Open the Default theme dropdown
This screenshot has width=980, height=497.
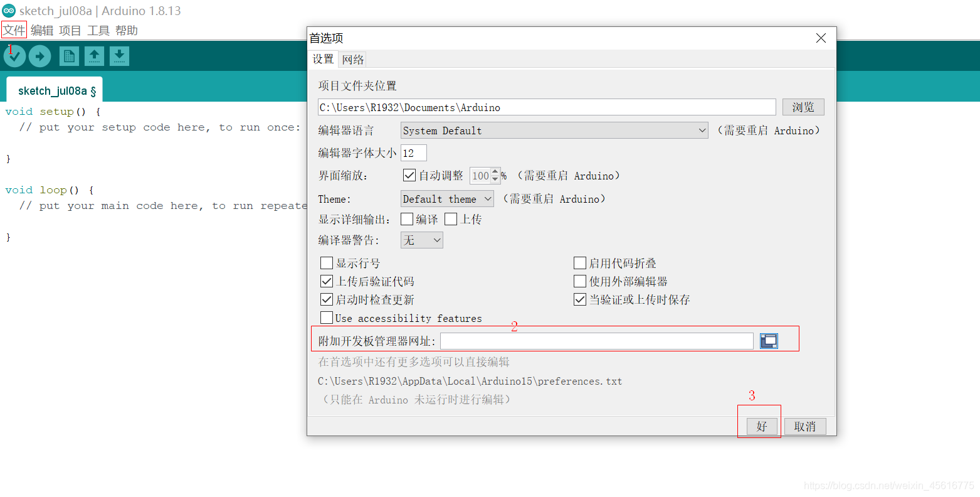pyautogui.click(x=447, y=199)
